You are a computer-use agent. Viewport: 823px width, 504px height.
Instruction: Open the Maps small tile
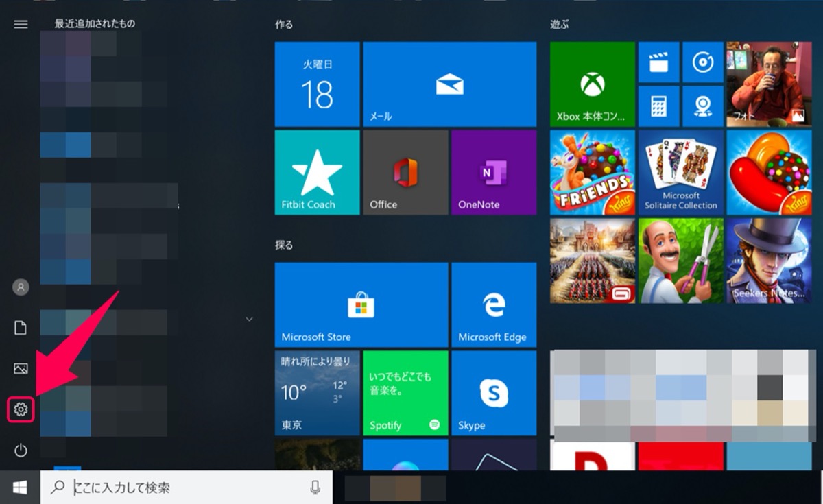703,106
